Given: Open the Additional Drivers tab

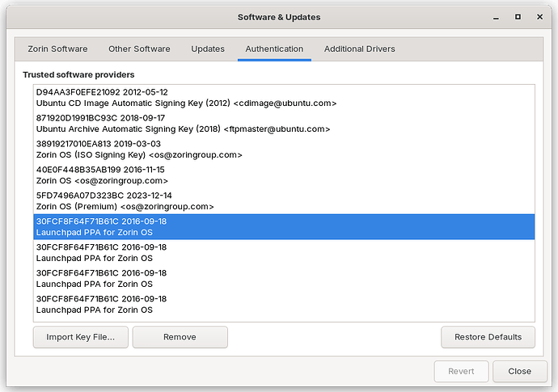Looking at the screenshot, I should [359, 49].
